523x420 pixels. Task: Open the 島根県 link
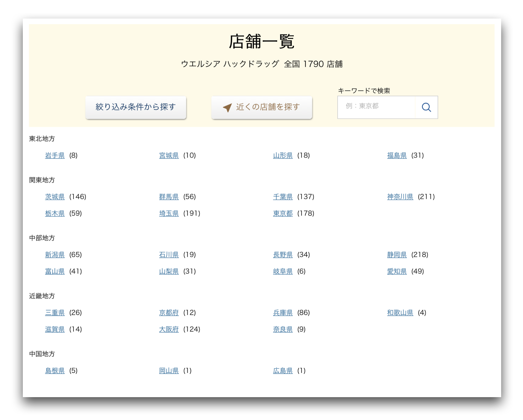click(x=55, y=371)
